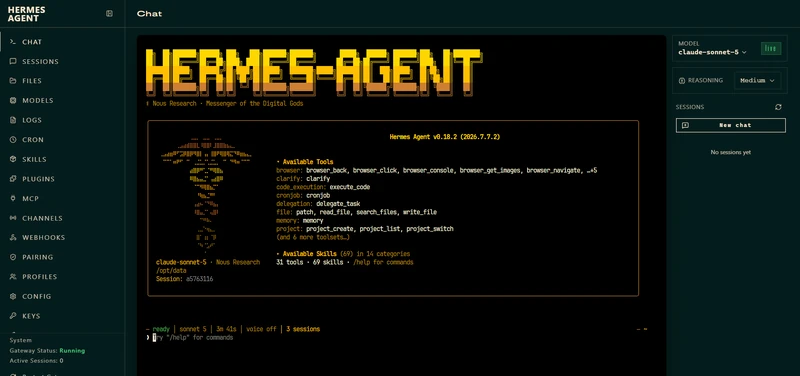Viewport: 800px width, 376px height.
Task: Navigate to Pairing page
Action: (x=62, y=257)
